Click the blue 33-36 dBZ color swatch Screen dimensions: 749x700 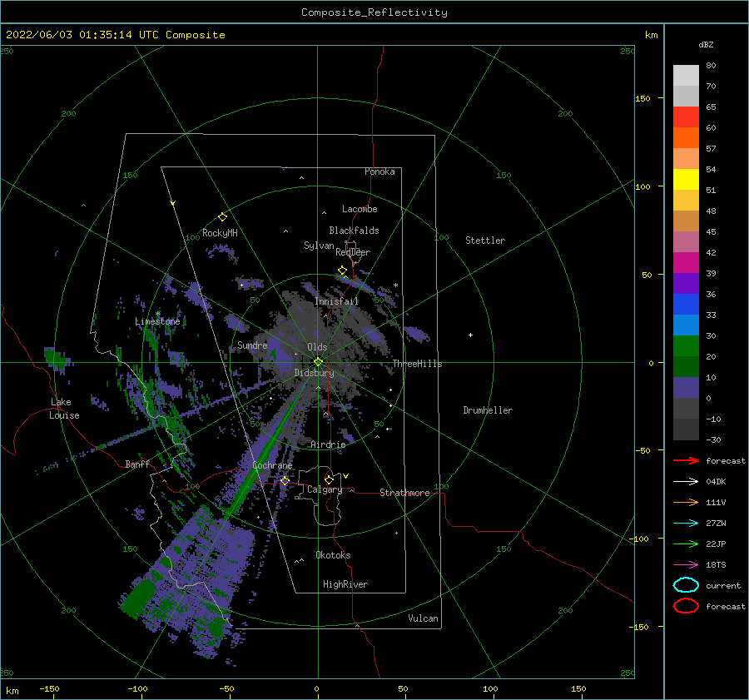point(686,304)
